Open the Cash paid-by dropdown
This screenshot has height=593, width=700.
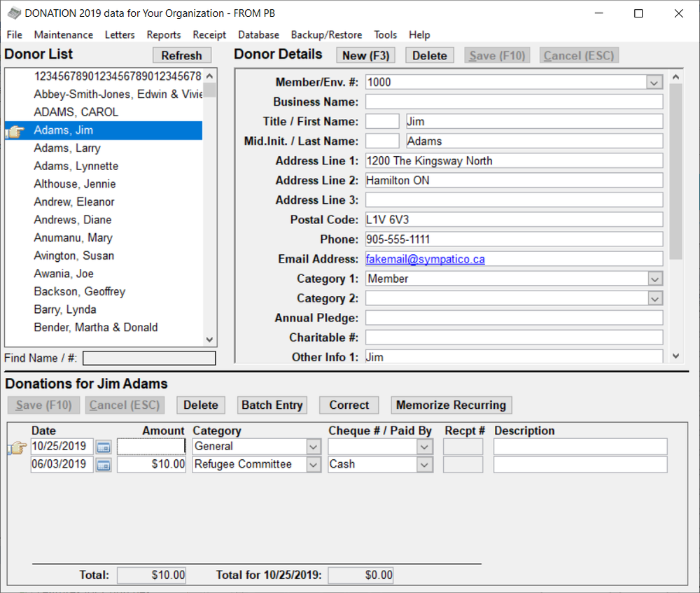(424, 465)
